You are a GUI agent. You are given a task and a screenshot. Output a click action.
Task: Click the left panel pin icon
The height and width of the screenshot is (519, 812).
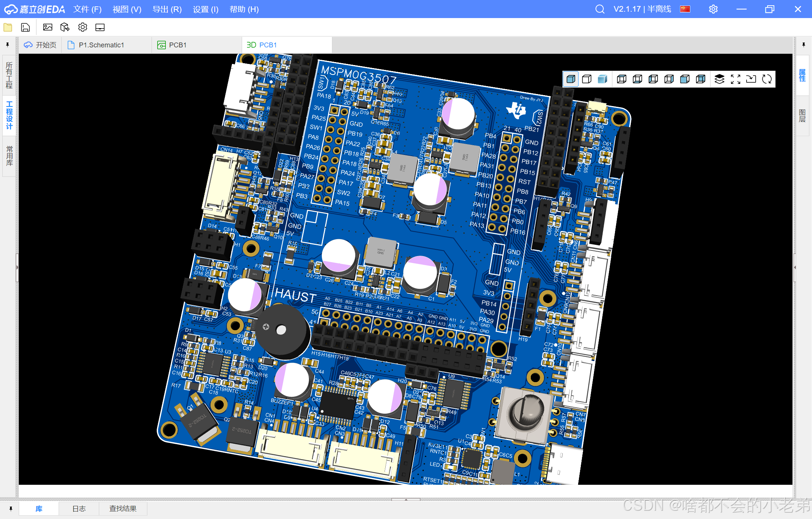[x=8, y=45]
